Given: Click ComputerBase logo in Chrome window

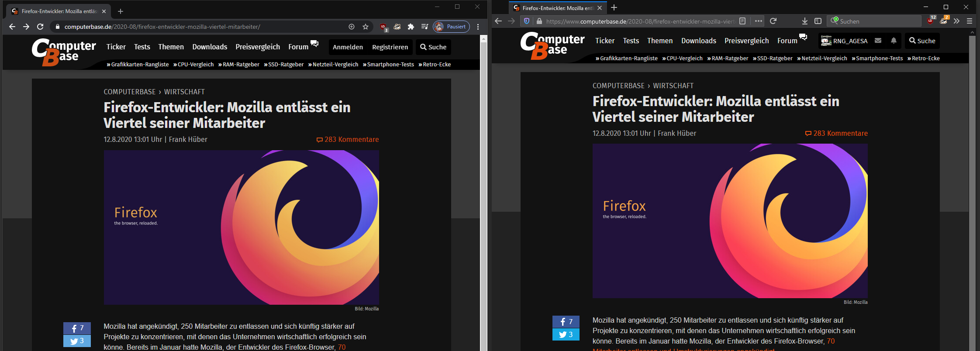Looking at the screenshot, I should click(64, 52).
